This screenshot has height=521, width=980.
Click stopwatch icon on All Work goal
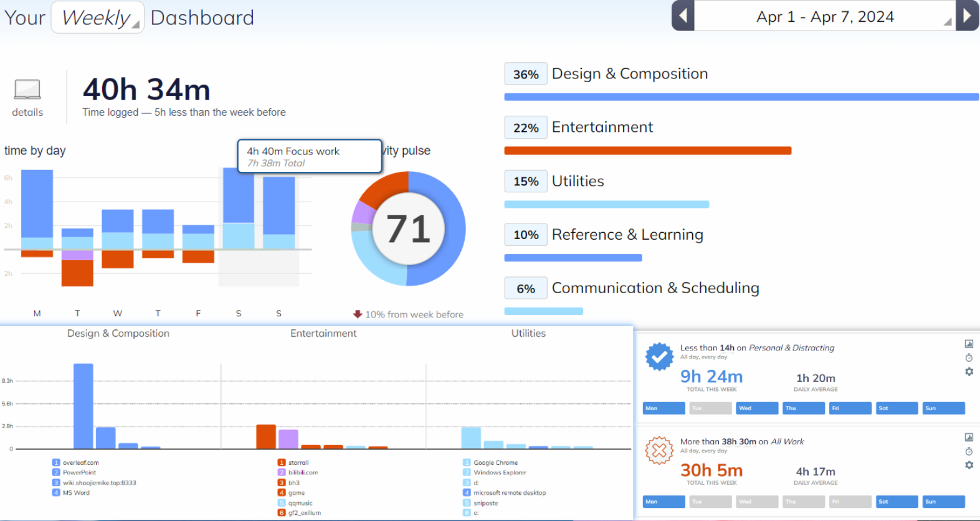pos(969,451)
